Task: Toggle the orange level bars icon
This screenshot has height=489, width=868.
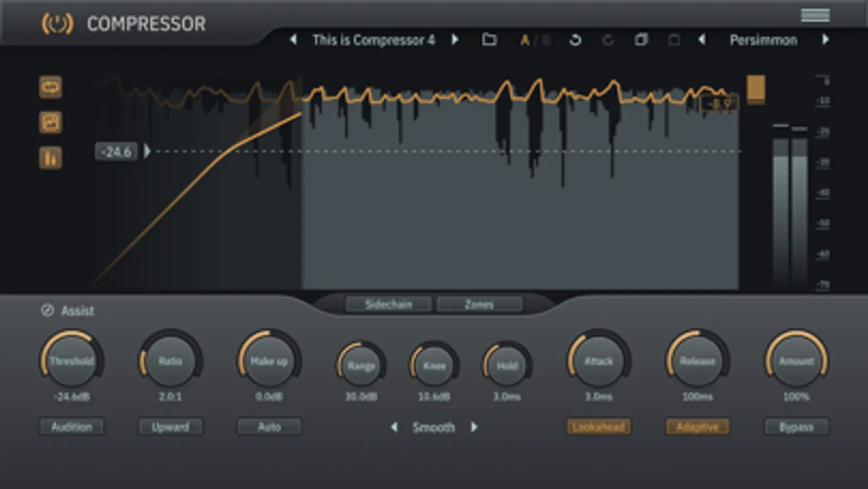Action: (x=50, y=158)
